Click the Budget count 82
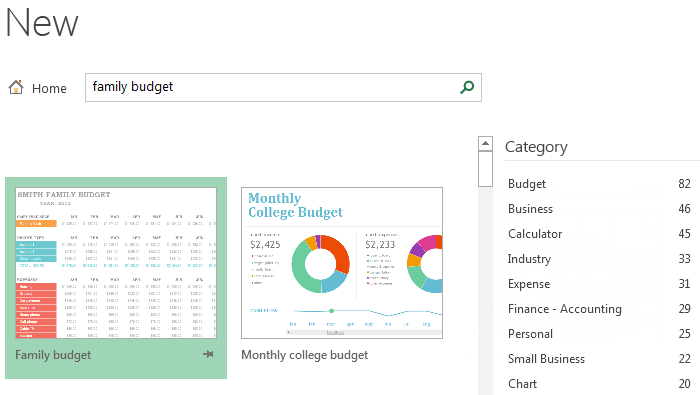This screenshot has height=395, width=700. coord(684,184)
